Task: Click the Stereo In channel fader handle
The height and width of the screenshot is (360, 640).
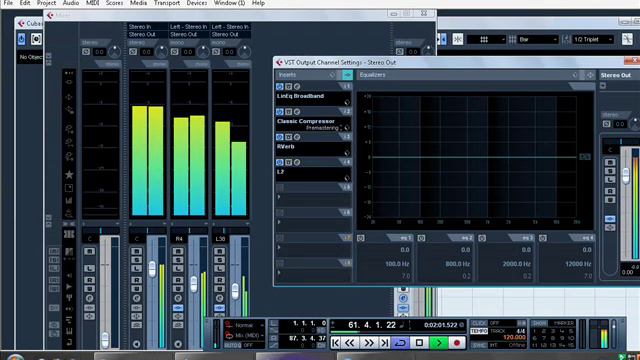Action: click(152, 269)
